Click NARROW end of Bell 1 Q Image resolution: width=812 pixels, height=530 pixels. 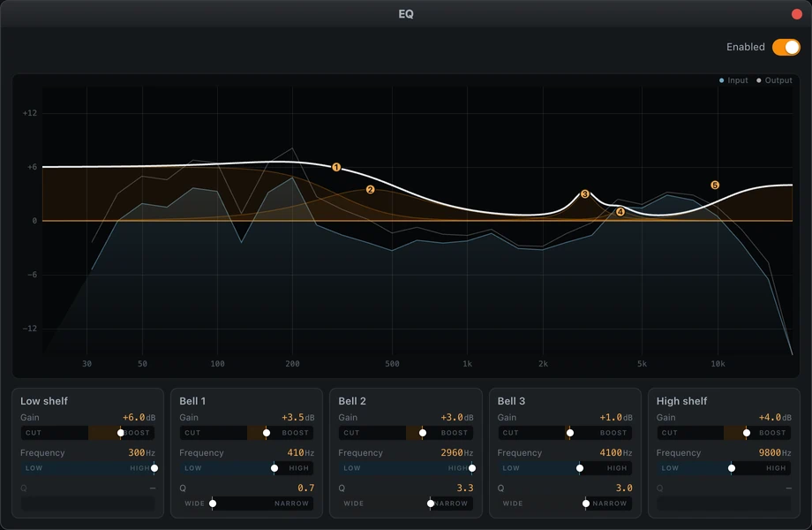click(291, 503)
